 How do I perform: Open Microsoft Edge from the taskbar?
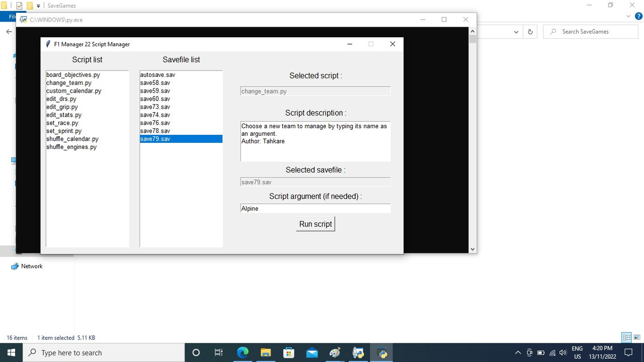pyautogui.click(x=243, y=352)
